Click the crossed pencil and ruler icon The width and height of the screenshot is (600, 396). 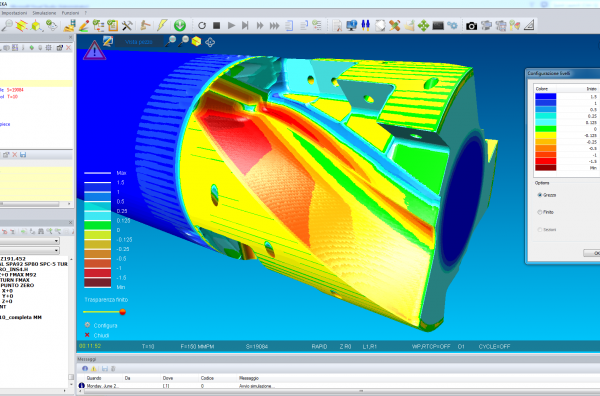coord(395,26)
